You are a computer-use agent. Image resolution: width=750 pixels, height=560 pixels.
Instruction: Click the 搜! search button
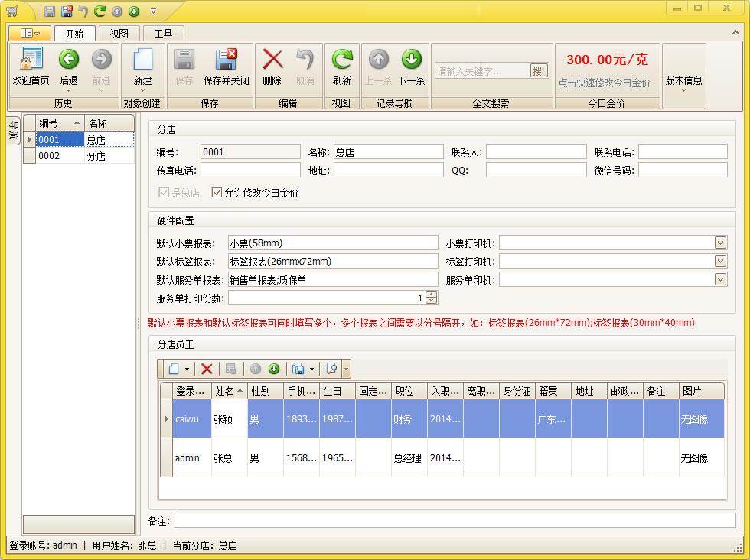click(x=539, y=71)
